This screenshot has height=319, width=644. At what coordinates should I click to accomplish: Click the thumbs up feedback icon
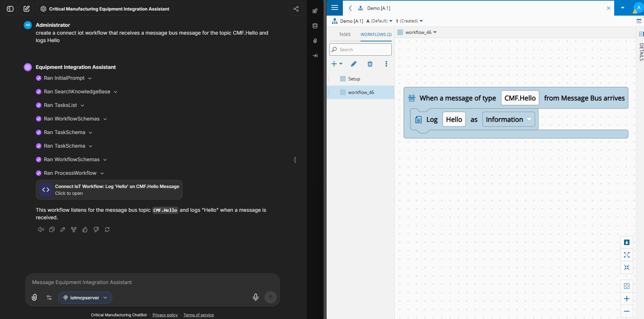[x=85, y=230]
